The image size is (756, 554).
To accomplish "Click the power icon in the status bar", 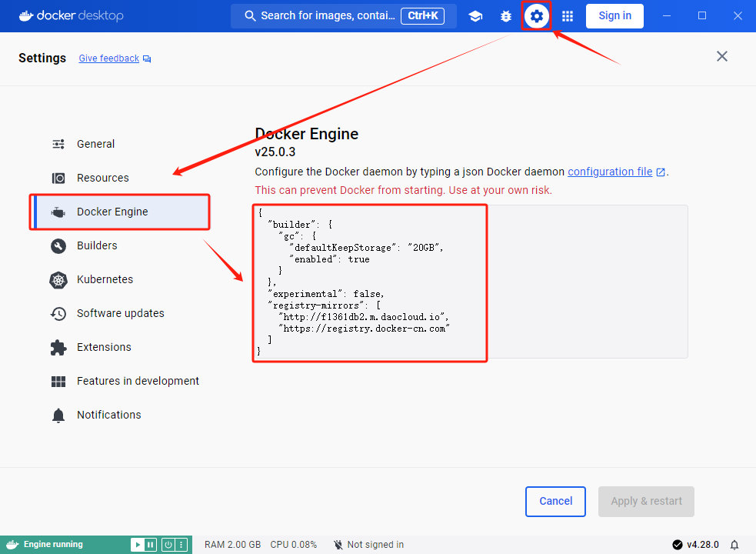I will [168, 545].
